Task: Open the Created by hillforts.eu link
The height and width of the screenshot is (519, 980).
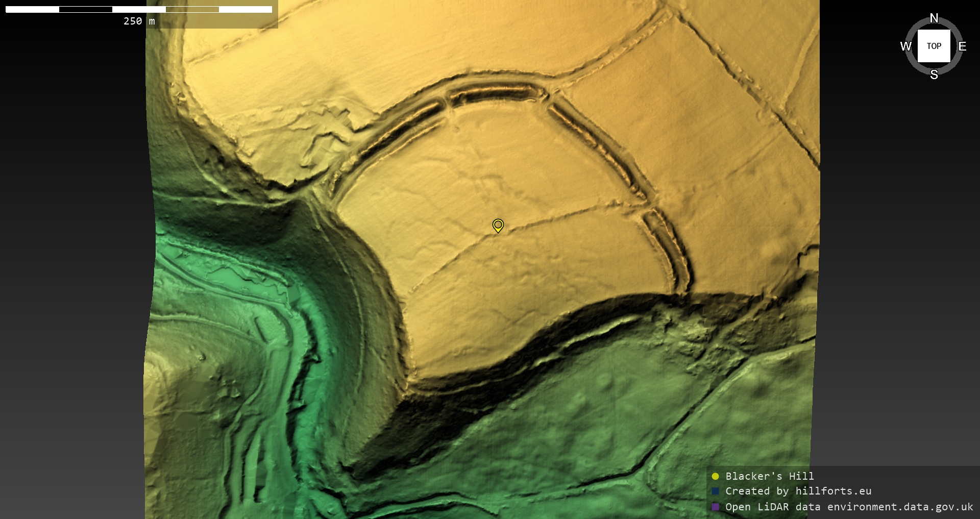Action: point(798,491)
